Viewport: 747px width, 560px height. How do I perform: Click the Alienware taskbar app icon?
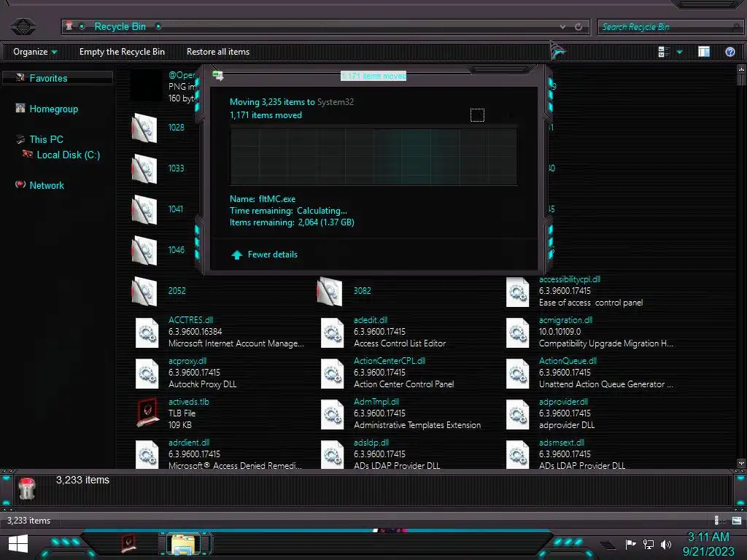click(128, 543)
